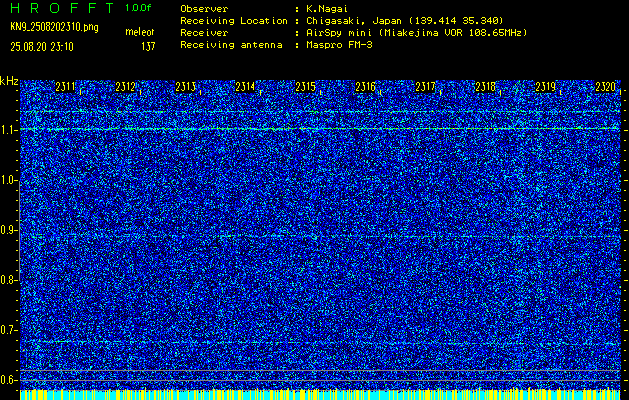
Task: Click the 'Observer' label
Action: click(x=204, y=8)
